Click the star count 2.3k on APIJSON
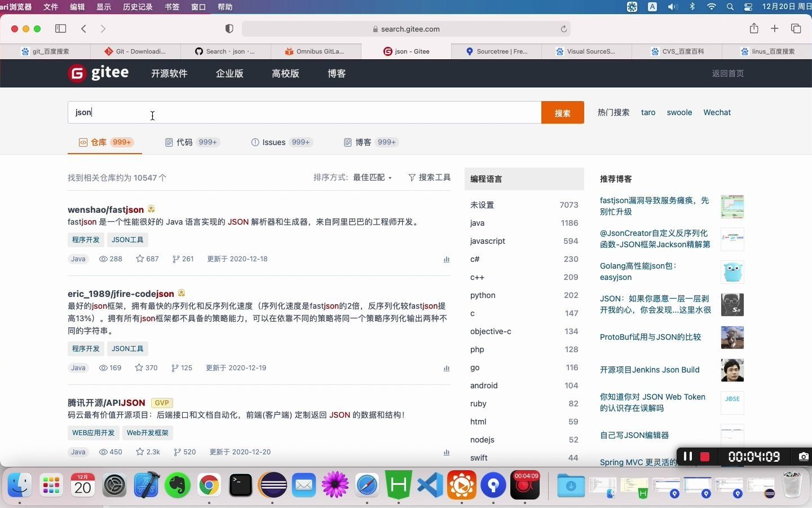812x508 pixels. (x=148, y=452)
